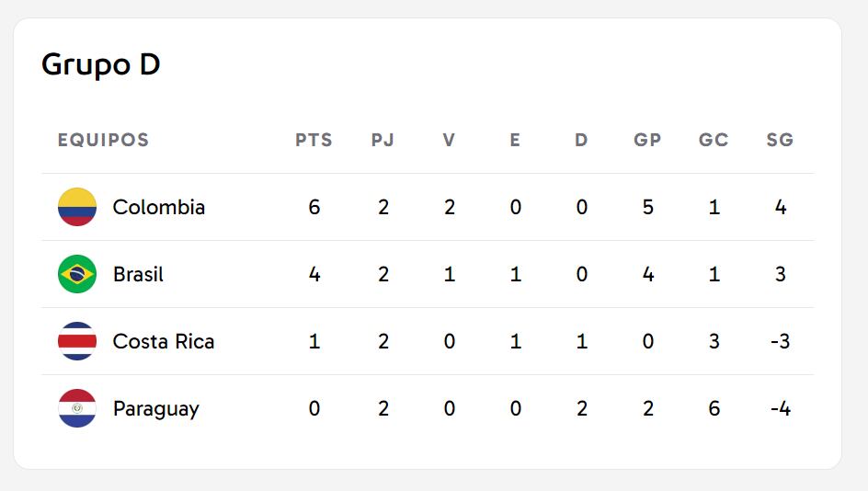Click the E draws column header

(x=515, y=141)
